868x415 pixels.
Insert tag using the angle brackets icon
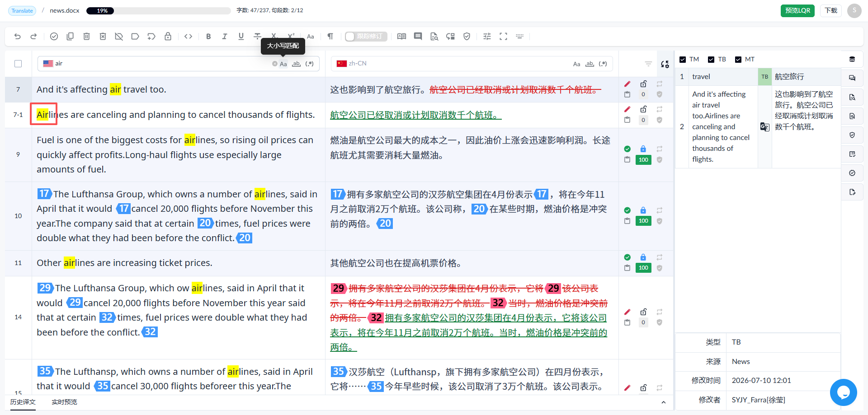pyautogui.click(x=189, y=37)
